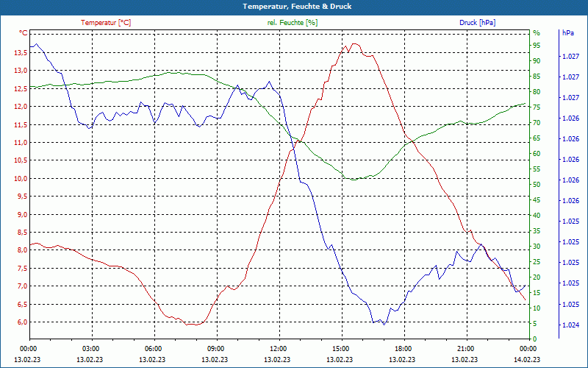Click the '60' humidity axis value

(537, 154)
